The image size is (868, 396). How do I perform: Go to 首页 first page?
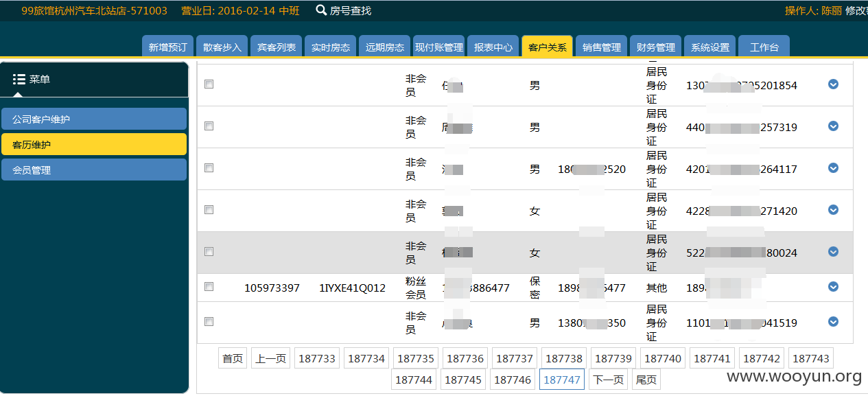click(x=233, y=358)
